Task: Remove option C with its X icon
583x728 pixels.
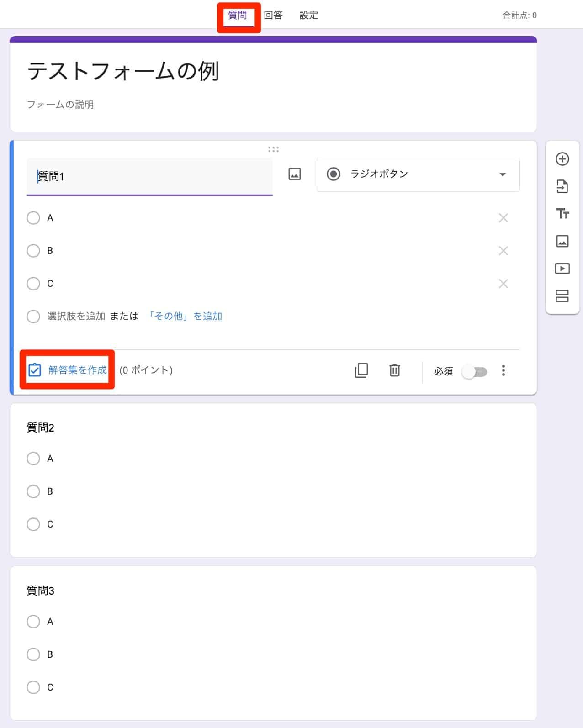Action: (503, 284)
